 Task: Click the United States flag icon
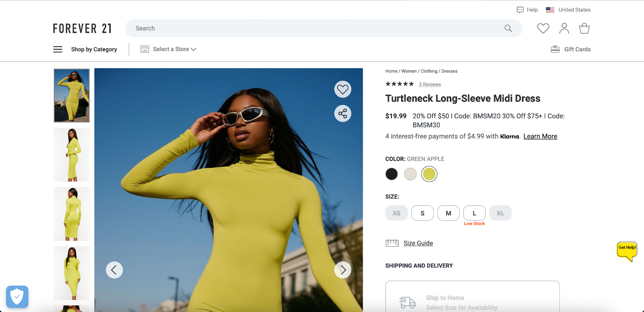(550, 10)
